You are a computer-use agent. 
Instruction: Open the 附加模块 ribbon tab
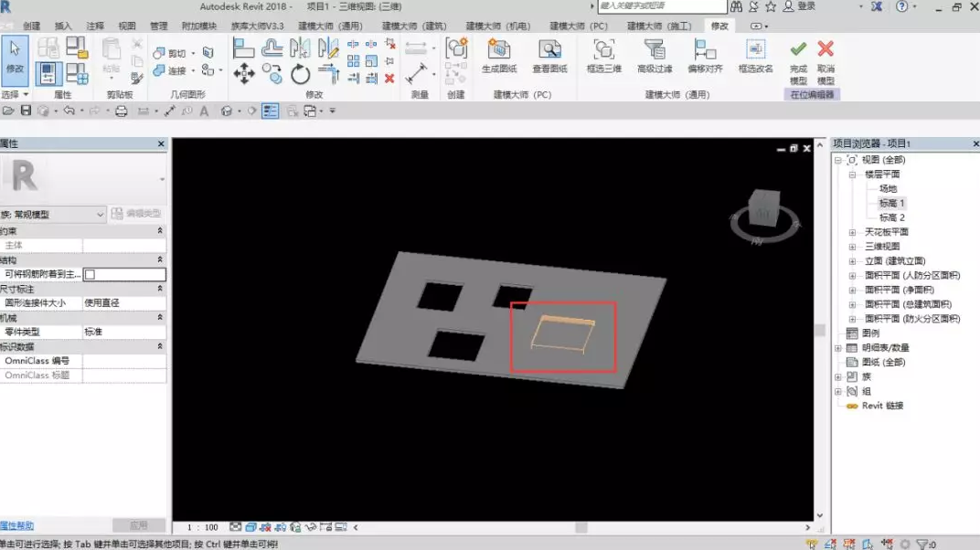coord(198,26)
